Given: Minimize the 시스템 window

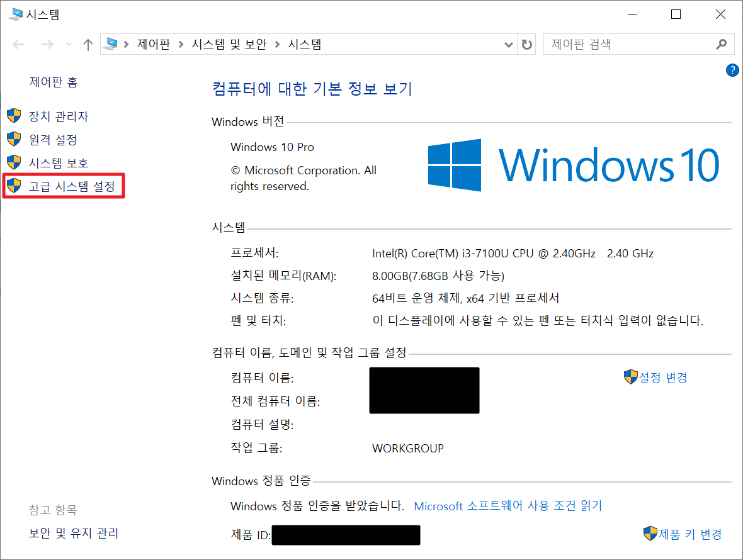Looking at the screenshot, I should (632, 14).
